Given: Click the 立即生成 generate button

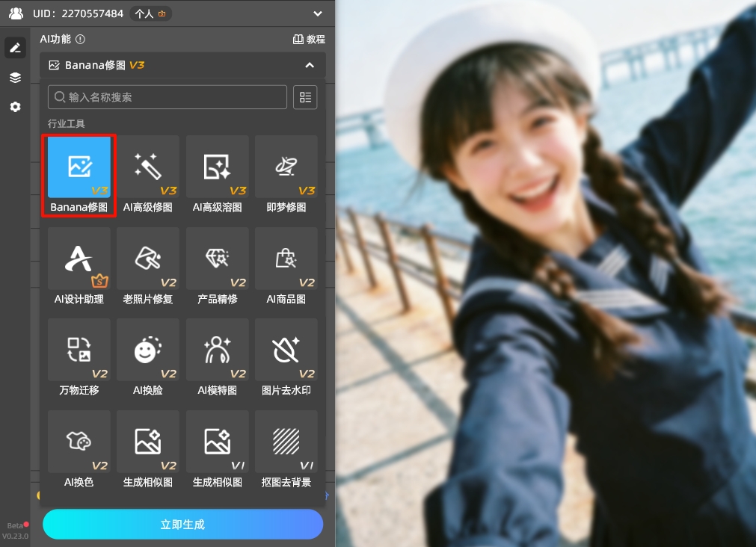Looking at the screenshot, I should click(182, 524).
